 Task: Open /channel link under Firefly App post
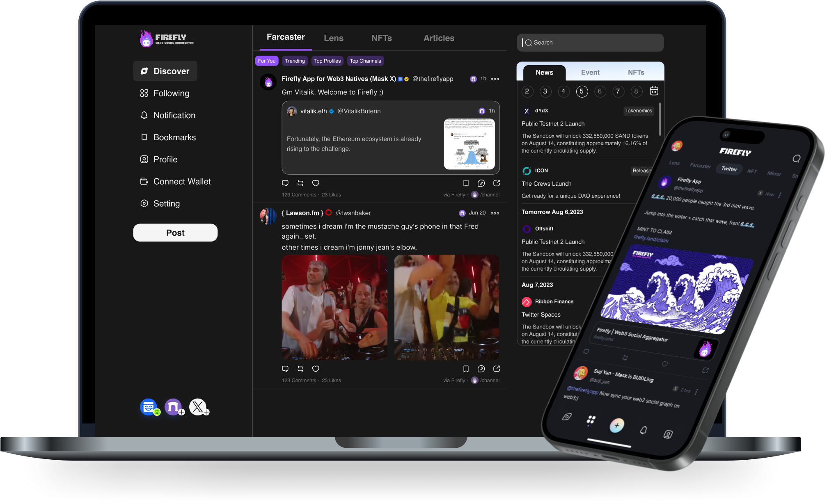pyautogui.click(x=486, y=195)
